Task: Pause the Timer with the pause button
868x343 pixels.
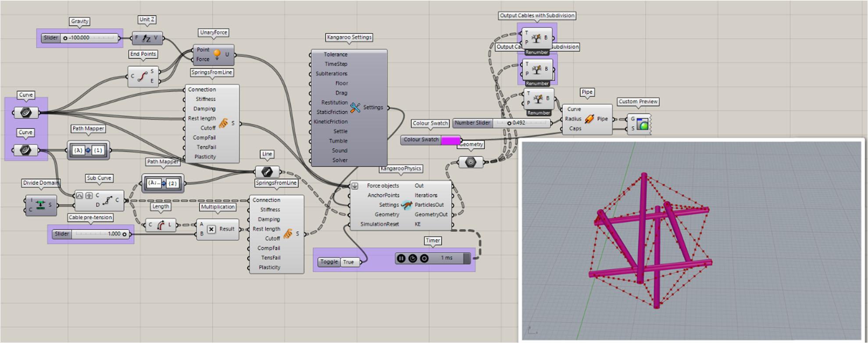Action: tap(401, 258)
